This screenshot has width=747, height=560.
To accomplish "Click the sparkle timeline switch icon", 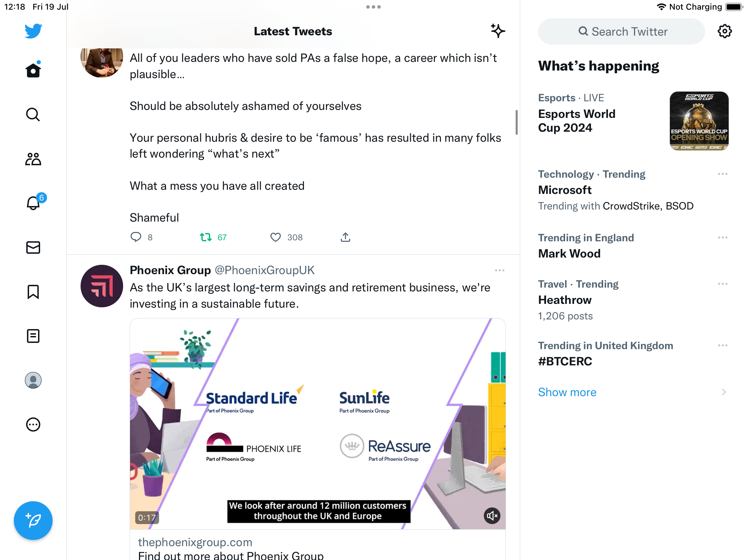I will coord(498,31).
